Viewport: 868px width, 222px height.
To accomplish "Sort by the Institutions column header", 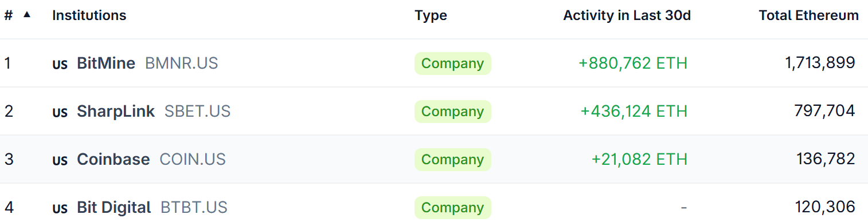I will (x=89, y=15).
